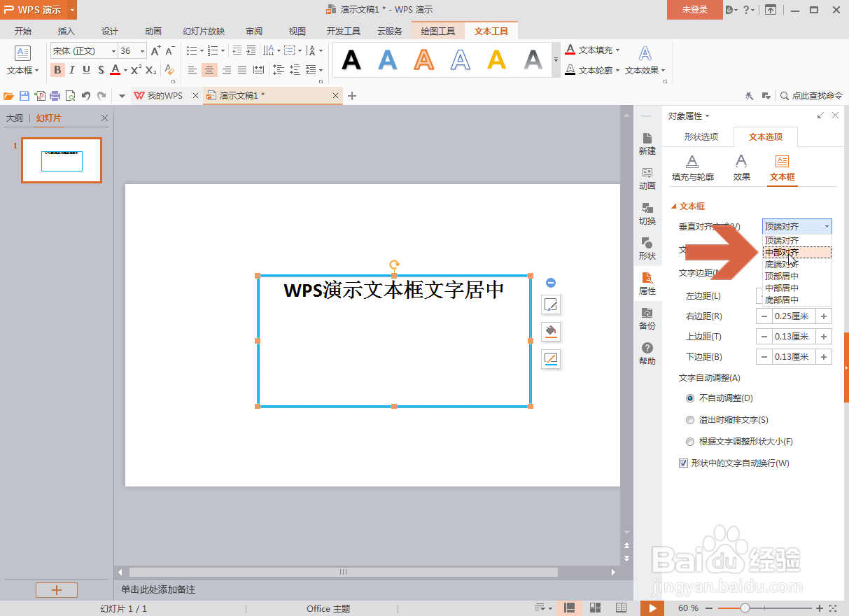
Task: Switch to 填充与轮廓 sub-tab
Action: (693, 169)
